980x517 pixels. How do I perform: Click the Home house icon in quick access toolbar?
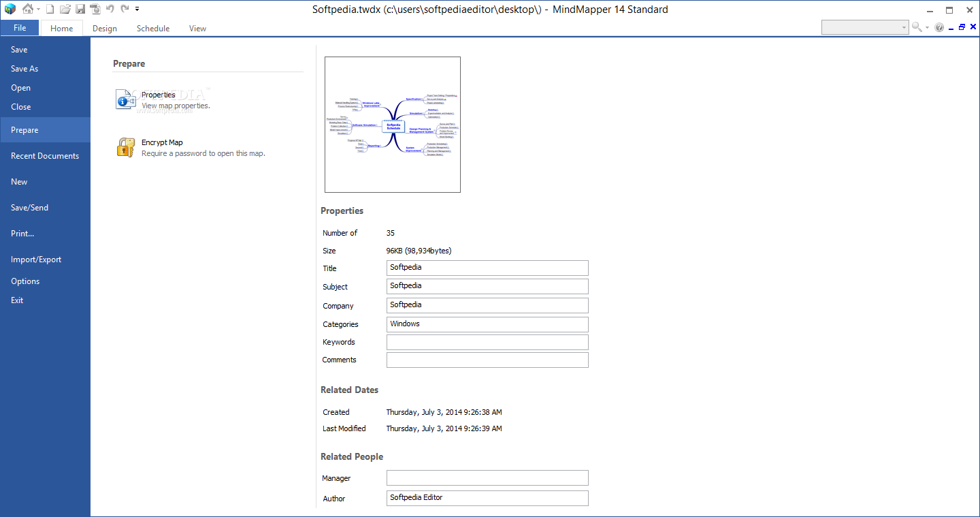pyautogui.click(x=27, y=9)
